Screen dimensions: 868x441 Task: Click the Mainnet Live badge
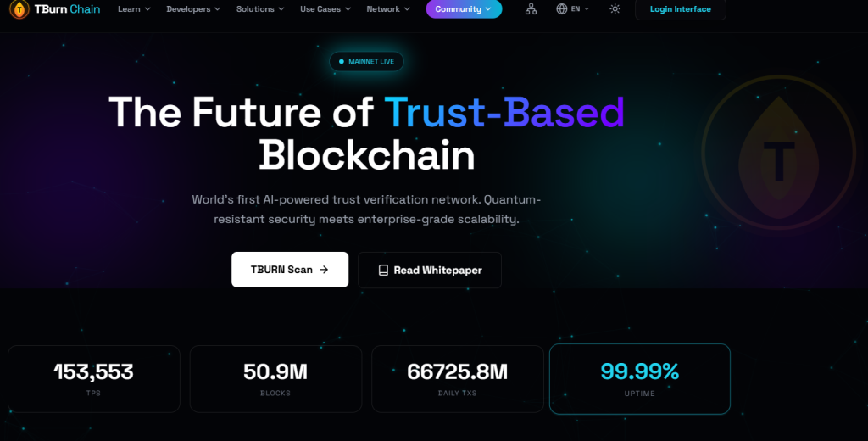(x=367, y=62)
